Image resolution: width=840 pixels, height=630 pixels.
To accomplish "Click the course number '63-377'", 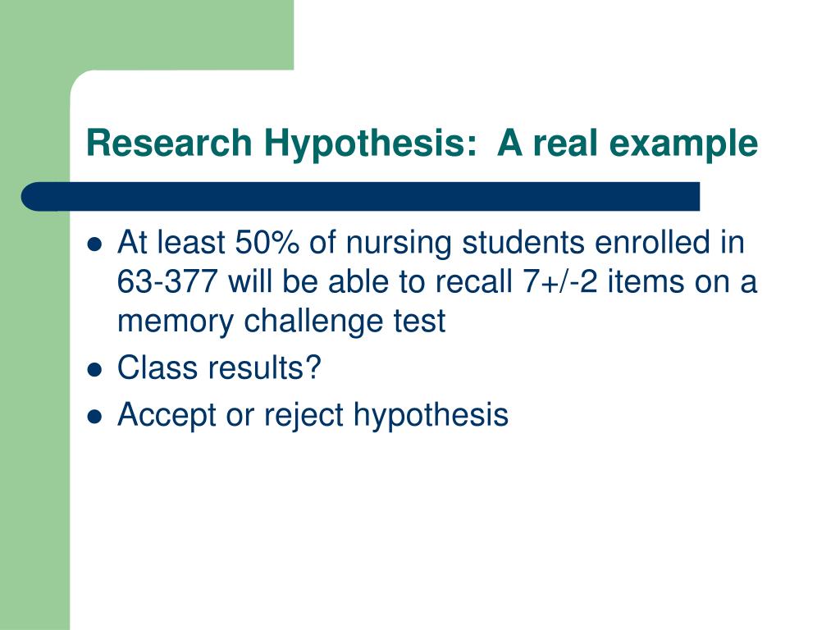I will pyautogui.click(x=167, y=281).
